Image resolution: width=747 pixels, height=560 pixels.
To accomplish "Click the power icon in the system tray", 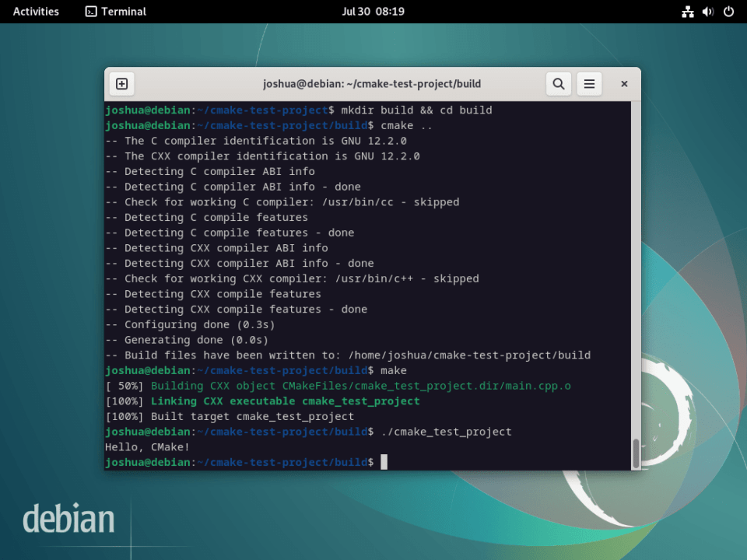I will click(730, 11).
